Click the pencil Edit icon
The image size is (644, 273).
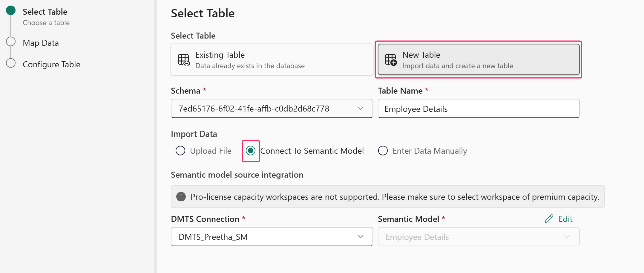[549, 219]
